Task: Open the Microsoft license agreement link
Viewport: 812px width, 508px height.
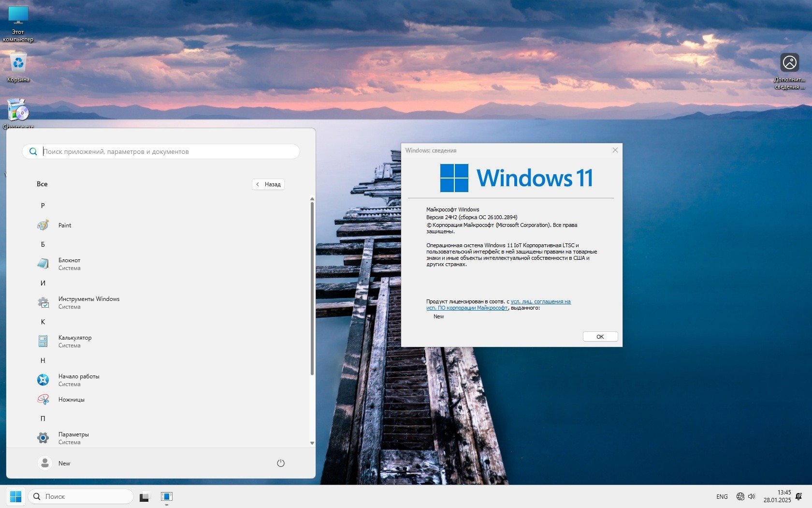Action: click(540, 301)
